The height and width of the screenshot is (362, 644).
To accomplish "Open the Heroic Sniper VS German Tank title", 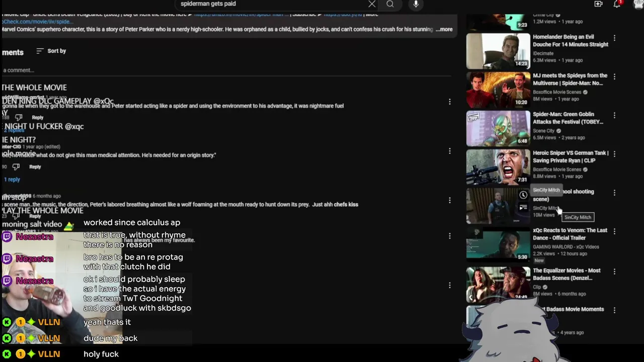I will 571,157.
